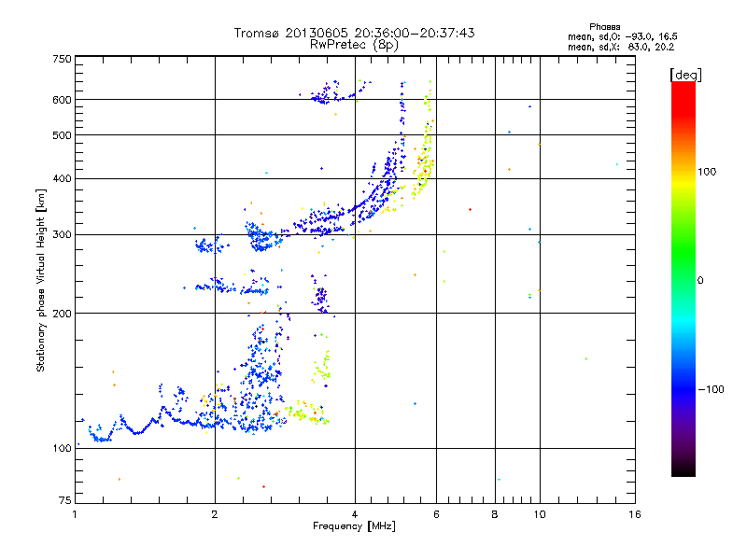Click the y-axis label '75'
This screenshot has width=747, height=560.
(x=64, y=500)
